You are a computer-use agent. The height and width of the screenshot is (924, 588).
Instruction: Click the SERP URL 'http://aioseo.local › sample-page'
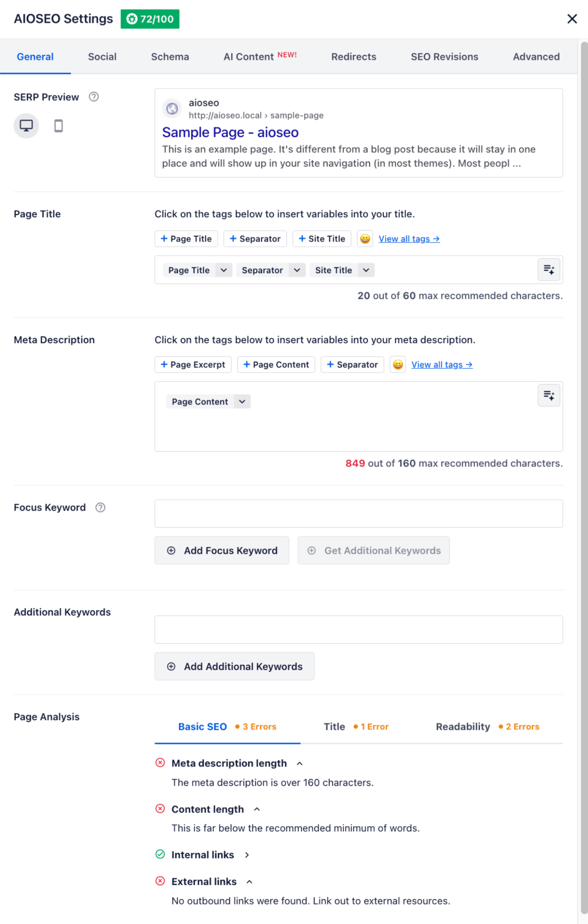(256, 115)
